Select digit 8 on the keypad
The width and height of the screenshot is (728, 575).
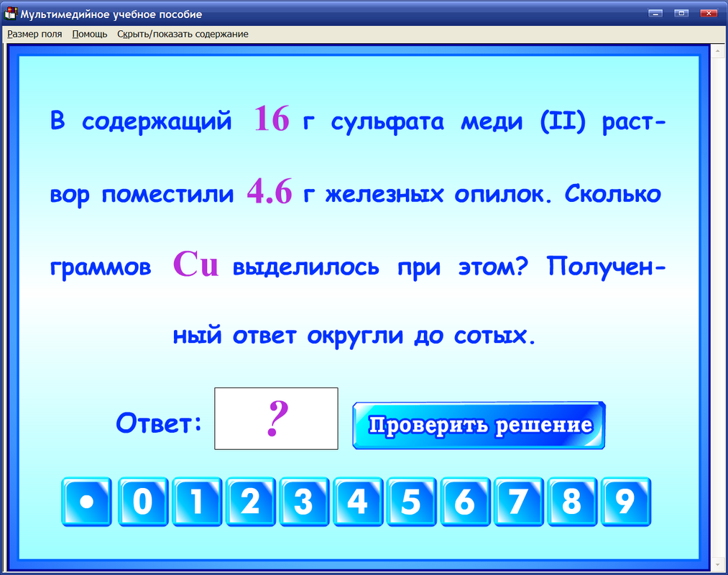pyautogui.click(x=571, y=502)
